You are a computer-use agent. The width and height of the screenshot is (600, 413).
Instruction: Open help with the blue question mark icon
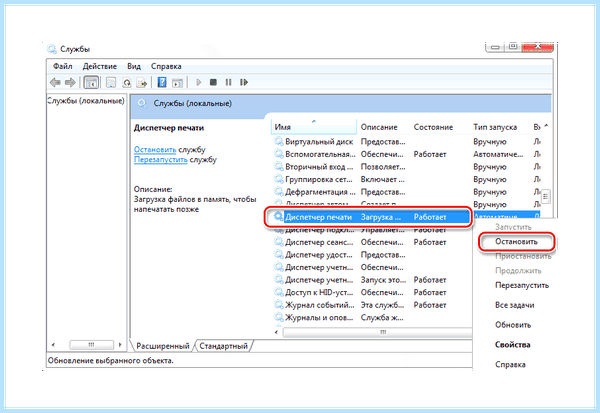pyautogui.click(x=162, y=82)
